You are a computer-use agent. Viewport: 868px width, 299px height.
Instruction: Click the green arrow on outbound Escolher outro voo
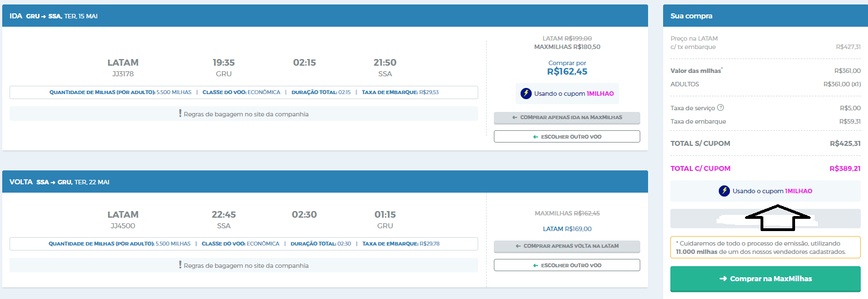[x=536, y=136]
